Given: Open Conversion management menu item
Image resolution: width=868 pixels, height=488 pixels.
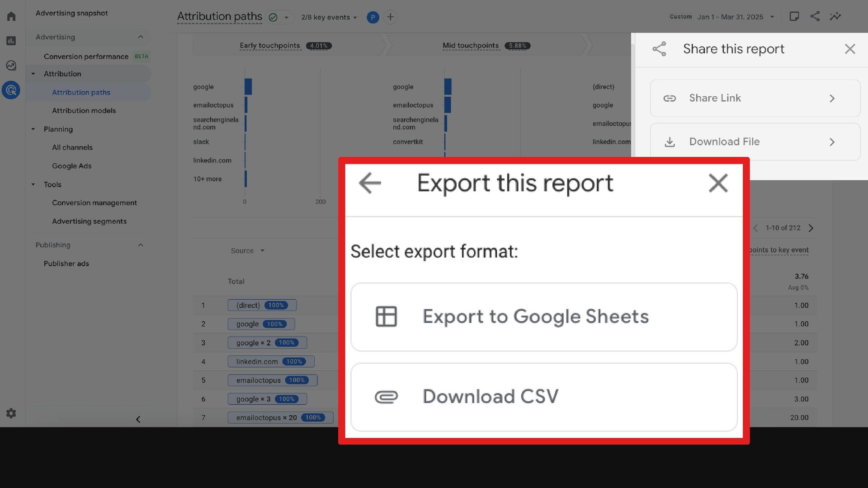Looking at the screenshot, I should [x=94, y=203].
